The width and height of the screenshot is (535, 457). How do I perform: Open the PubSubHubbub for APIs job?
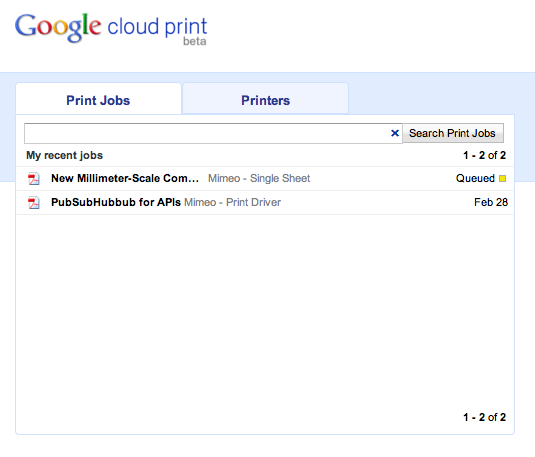(x=116, y=202)
